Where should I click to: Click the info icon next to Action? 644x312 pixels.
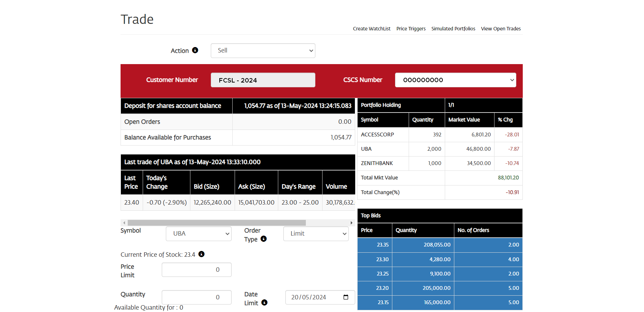(195, 50)
